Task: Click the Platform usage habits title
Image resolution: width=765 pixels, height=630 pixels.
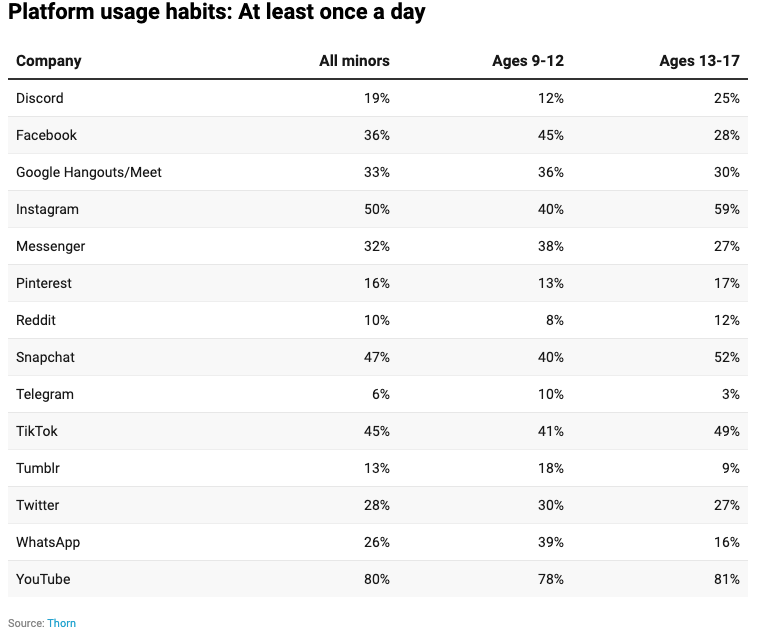Action: [x=217, y=12]
